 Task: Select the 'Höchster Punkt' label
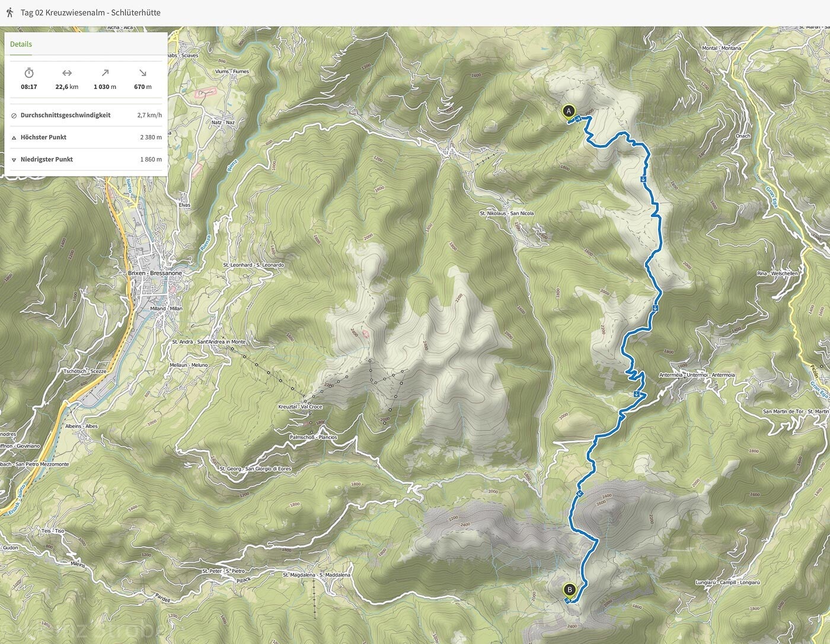(x=43, y=137)
